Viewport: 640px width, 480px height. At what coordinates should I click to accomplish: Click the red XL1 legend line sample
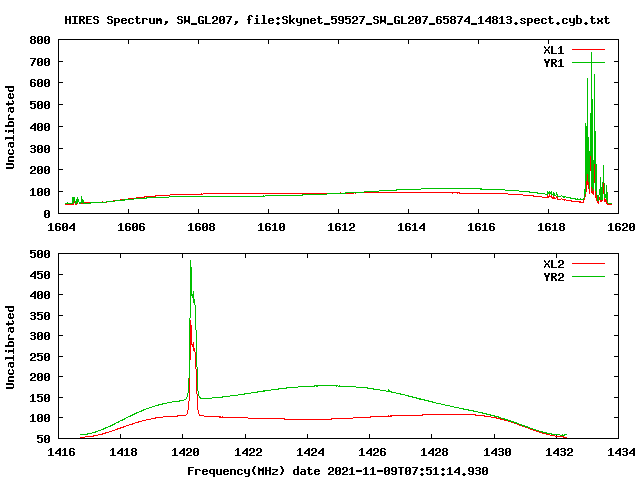(588, 50)
